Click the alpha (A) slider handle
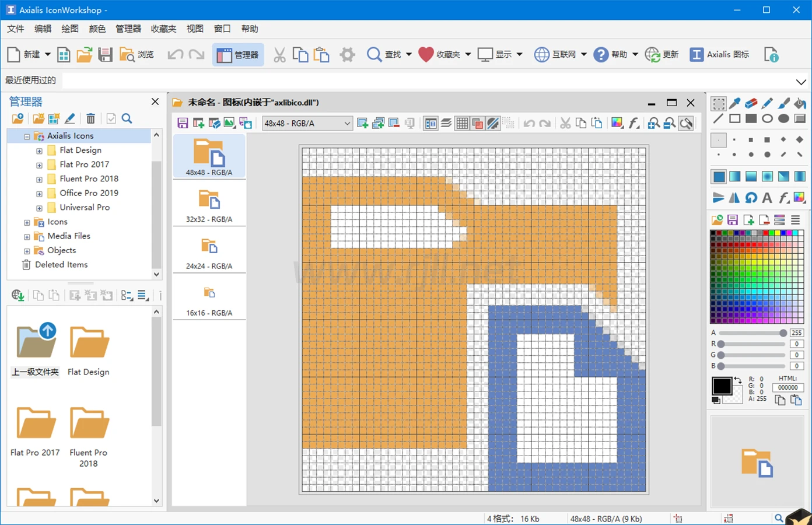Viewport: 812px width, 525px height. click(783, 332)
